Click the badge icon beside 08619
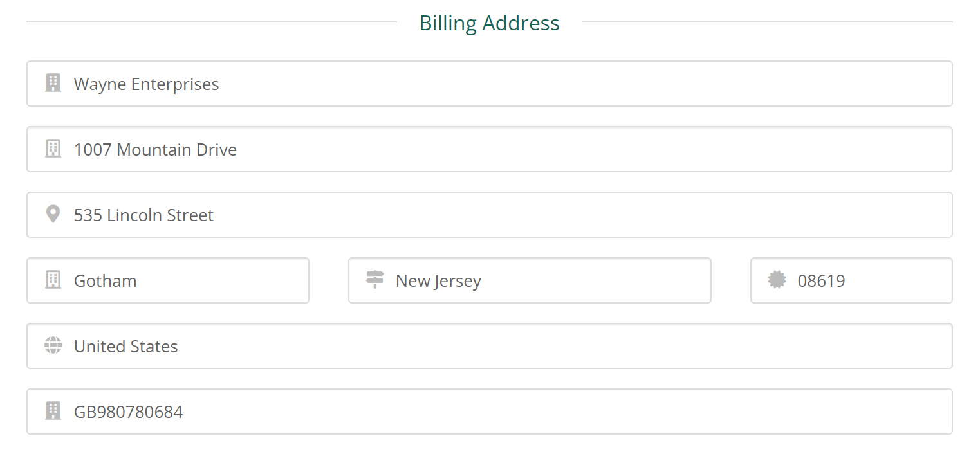The width and height of the screenshot is (980, 454). [x=777, y=280]
